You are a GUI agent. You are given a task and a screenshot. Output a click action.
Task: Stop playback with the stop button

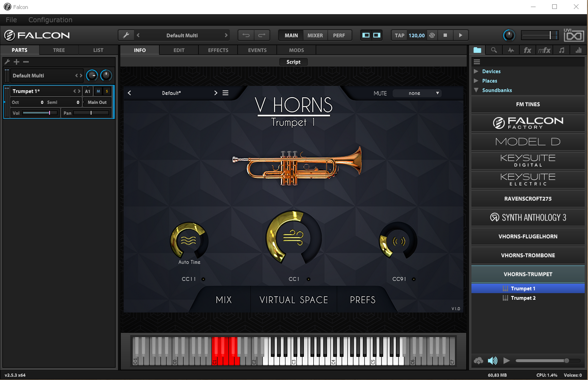445,35
